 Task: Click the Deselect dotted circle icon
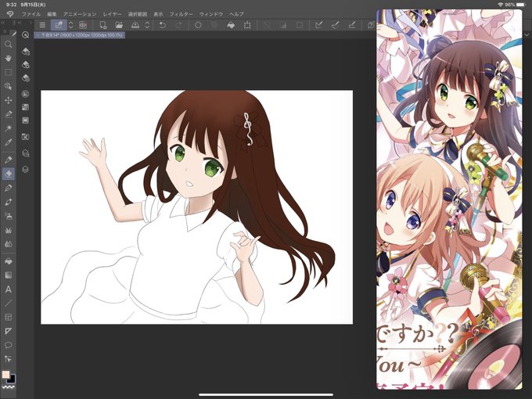(x=198, y=25)
